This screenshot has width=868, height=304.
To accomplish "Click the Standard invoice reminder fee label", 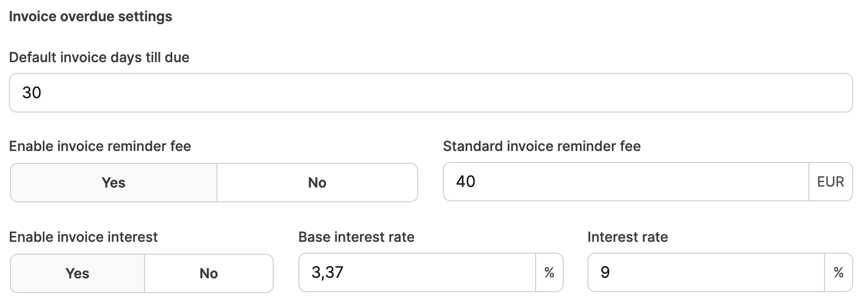I will pyautogui.click(x=542, y=147).
